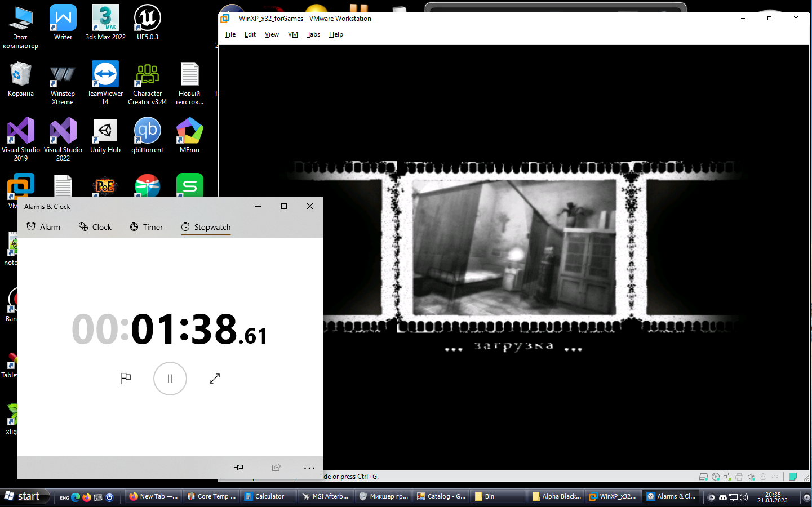This screenshot has height=507, width=812.
Task: Open the three-dot more options menu
Action: pos(309,468)
